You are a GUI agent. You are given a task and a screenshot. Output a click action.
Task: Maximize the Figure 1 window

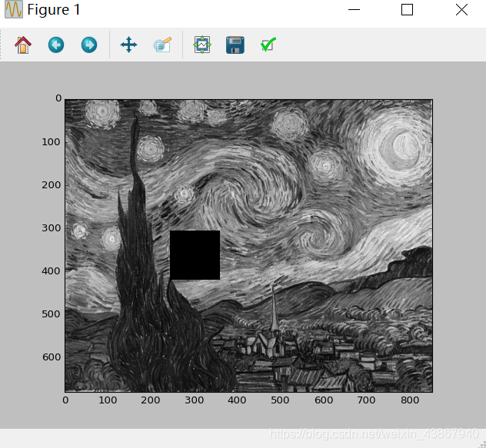[407, 9]
